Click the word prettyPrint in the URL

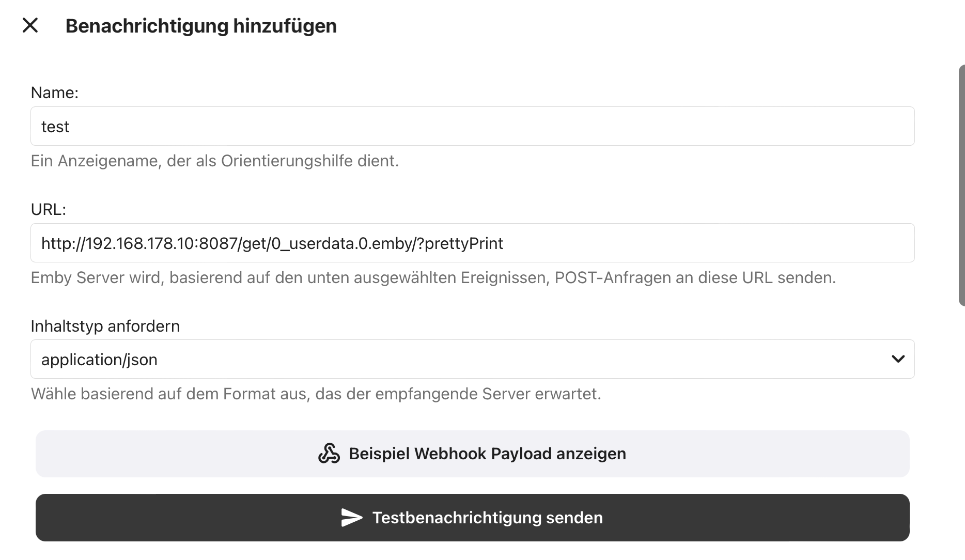463,243
